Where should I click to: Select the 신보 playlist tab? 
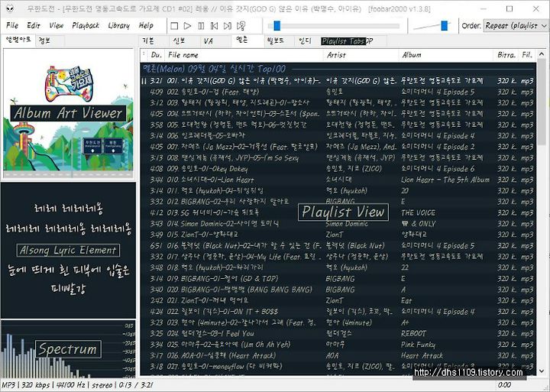[185, 41]
